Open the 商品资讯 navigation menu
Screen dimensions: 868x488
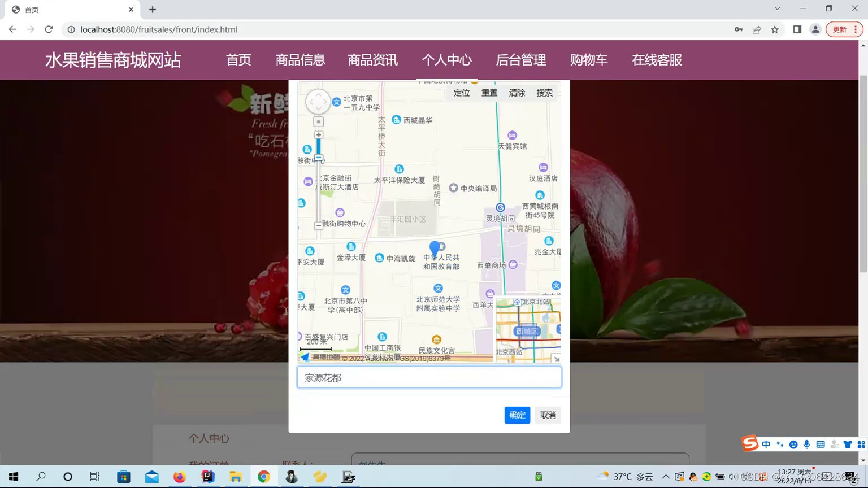[373, 60]
